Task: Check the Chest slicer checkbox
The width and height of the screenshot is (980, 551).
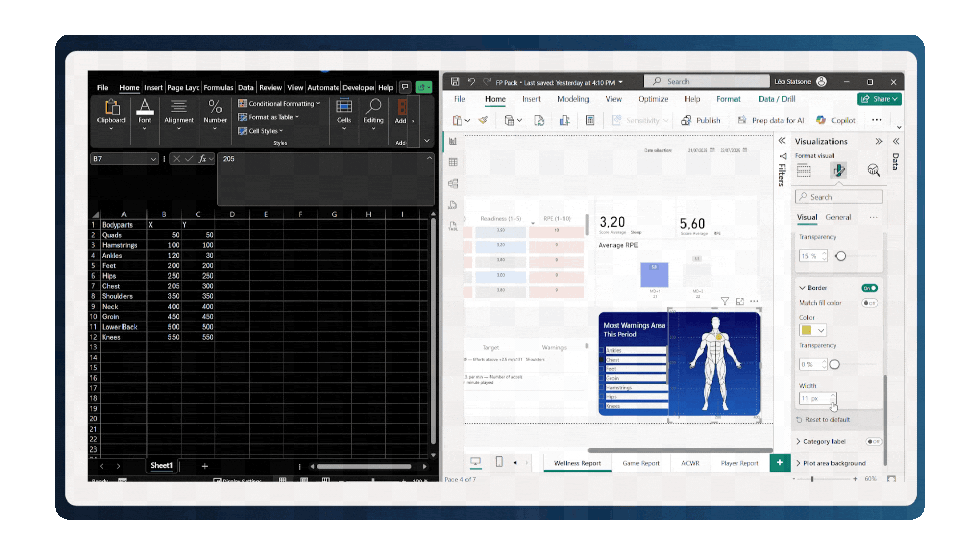Action: tap(602, 360)
